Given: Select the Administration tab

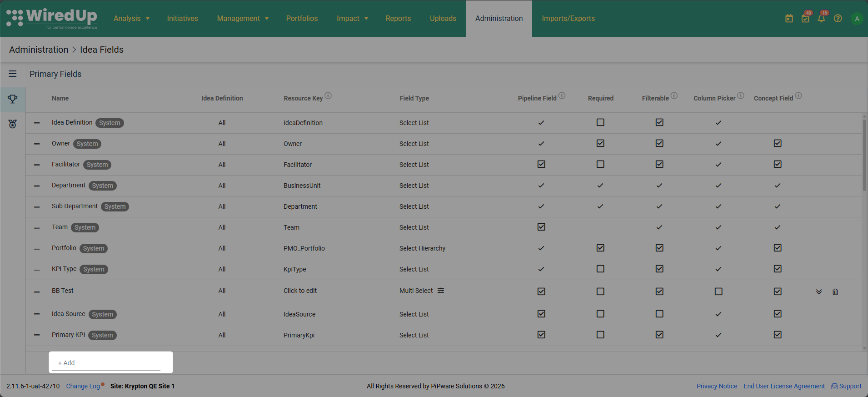Looking at the screenshot, I should pyautogui.click(x=499, y=19).
